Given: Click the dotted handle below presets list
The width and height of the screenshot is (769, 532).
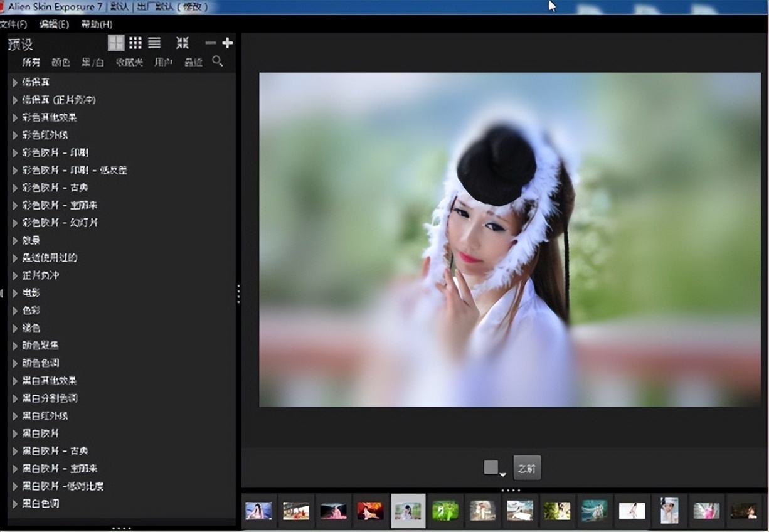Looking at the screenshot, I should tap(121, 528).
